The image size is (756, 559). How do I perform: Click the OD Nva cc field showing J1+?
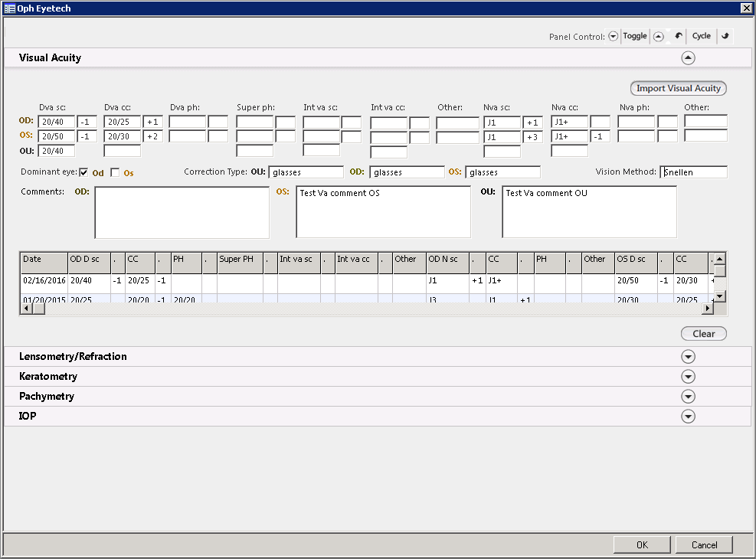pos(569,122)
